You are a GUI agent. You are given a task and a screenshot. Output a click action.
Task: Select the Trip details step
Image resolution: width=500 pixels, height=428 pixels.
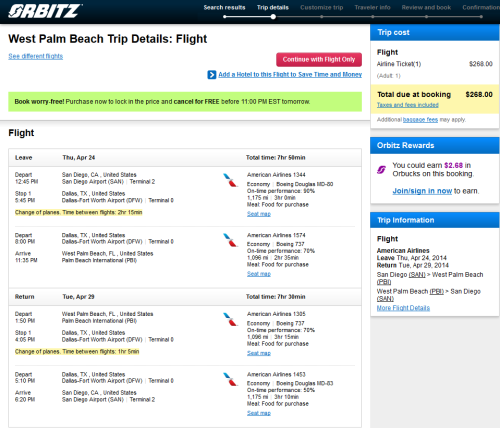[273, 7]
